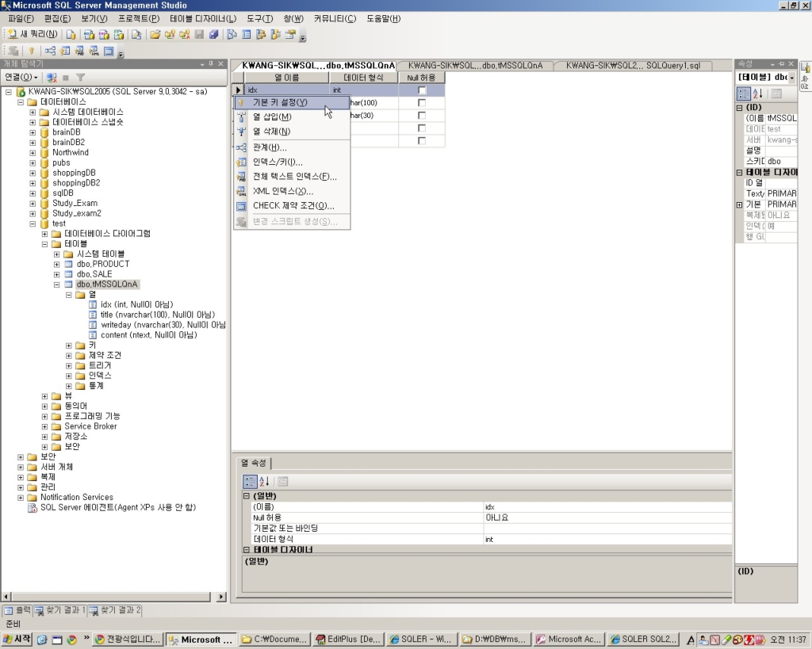
Task: Open the 도구(T) menu
Action: pos(259,19)
